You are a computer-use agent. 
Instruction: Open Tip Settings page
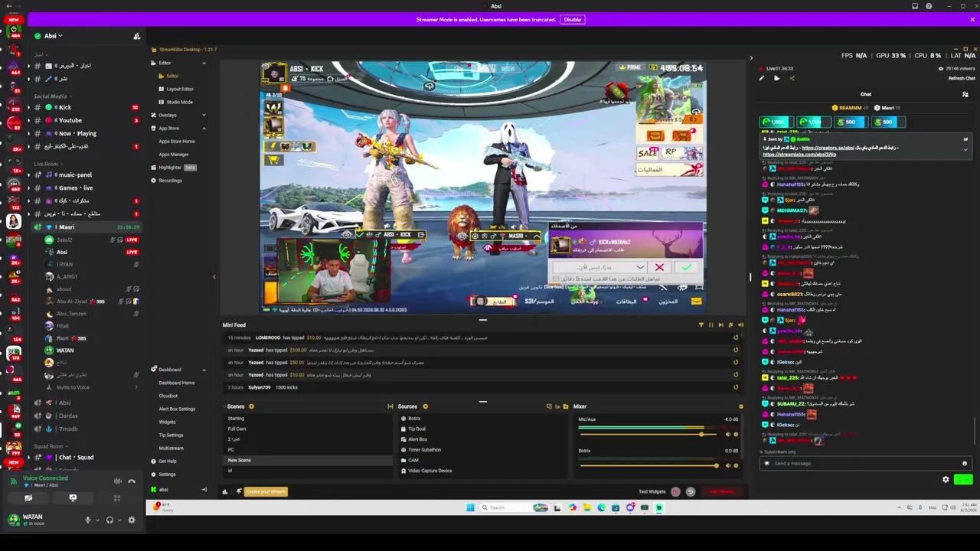171,435
